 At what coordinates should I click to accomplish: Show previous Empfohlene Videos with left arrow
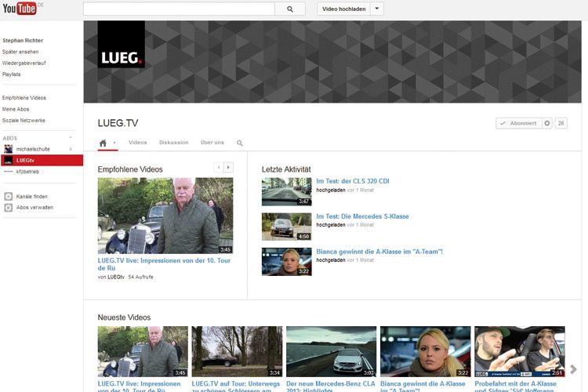[x=219, y=167]
